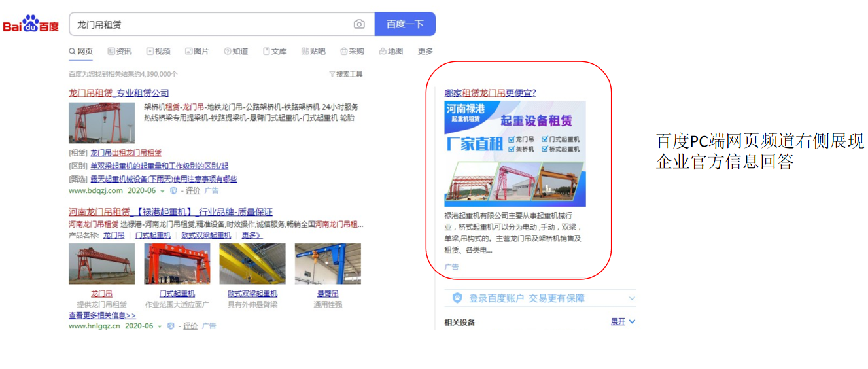
Task: Open the 哪家租赁龙门吊更便宜 ad link
Action: (x=490, y=93)
